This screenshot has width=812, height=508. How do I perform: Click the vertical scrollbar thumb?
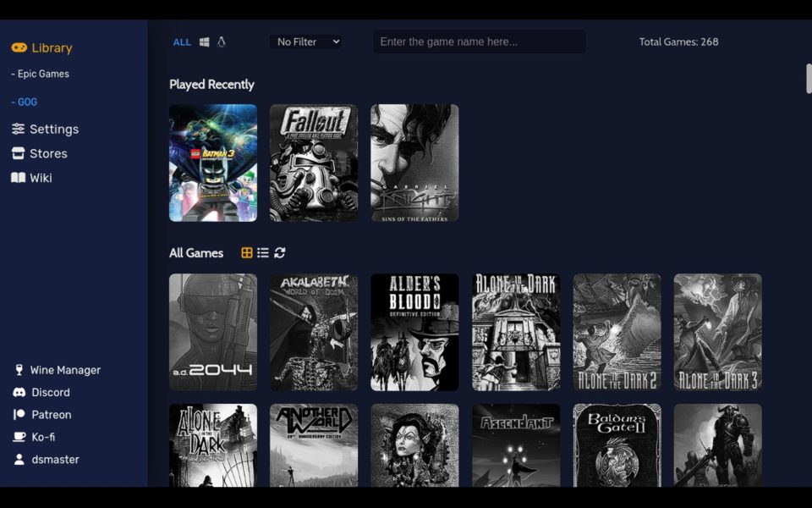809,79
